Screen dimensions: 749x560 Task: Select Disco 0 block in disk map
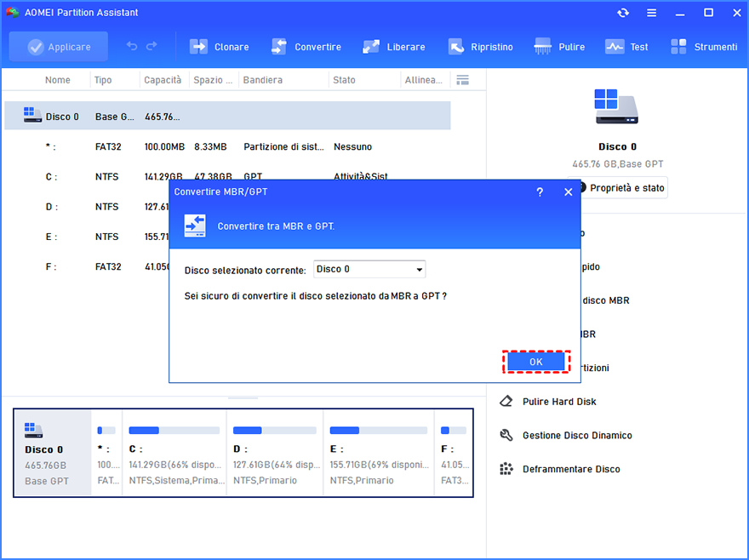pos(53,453)
